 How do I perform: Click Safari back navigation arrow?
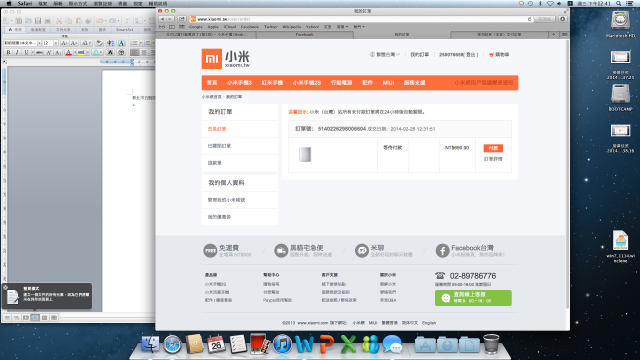pos(162,19)
